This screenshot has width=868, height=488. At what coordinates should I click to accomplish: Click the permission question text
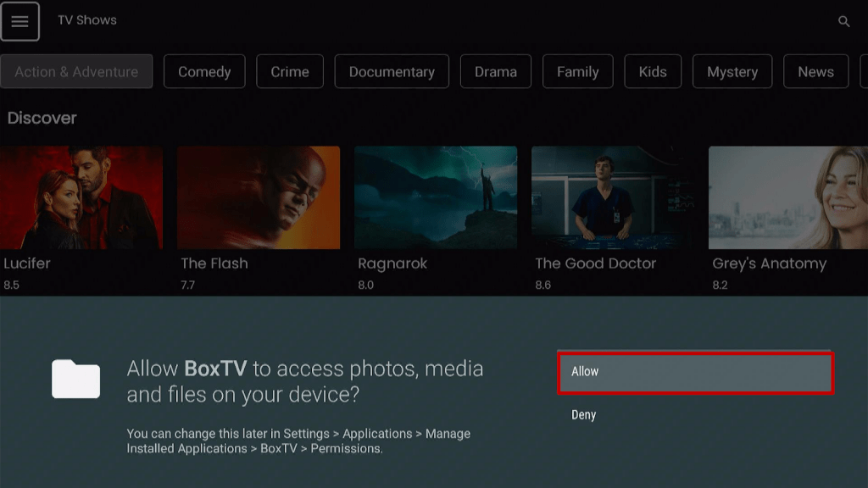(x=305, y=382)
